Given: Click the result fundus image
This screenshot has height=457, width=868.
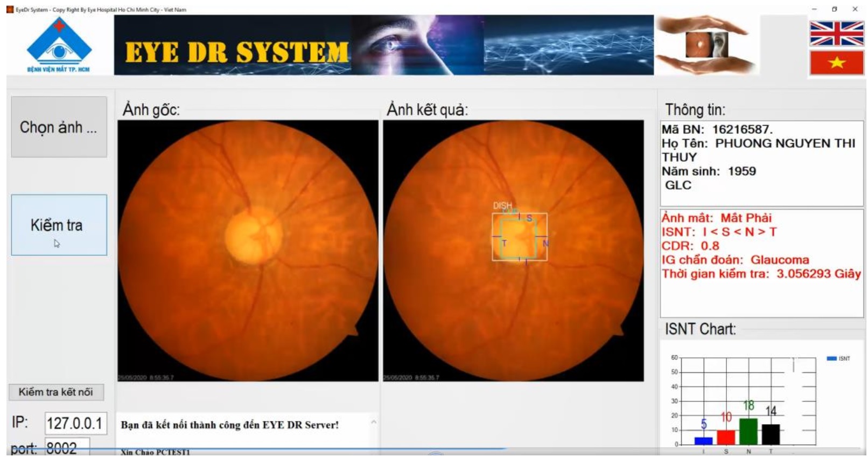Looking at the screenshot, I should click(x=513, y=251).
